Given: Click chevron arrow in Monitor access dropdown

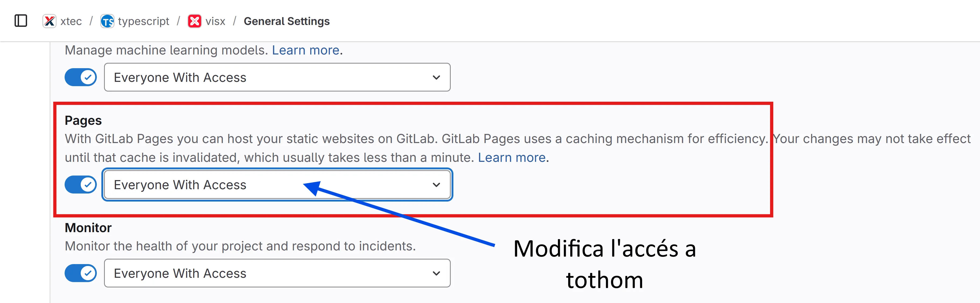Looking at the screenshot, I should click(436, 273).
